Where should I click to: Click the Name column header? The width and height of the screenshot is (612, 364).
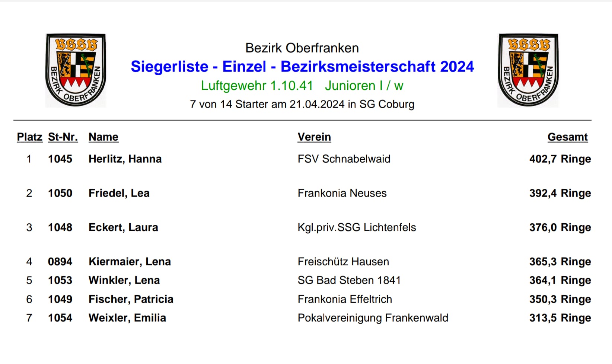click(103, 137)
